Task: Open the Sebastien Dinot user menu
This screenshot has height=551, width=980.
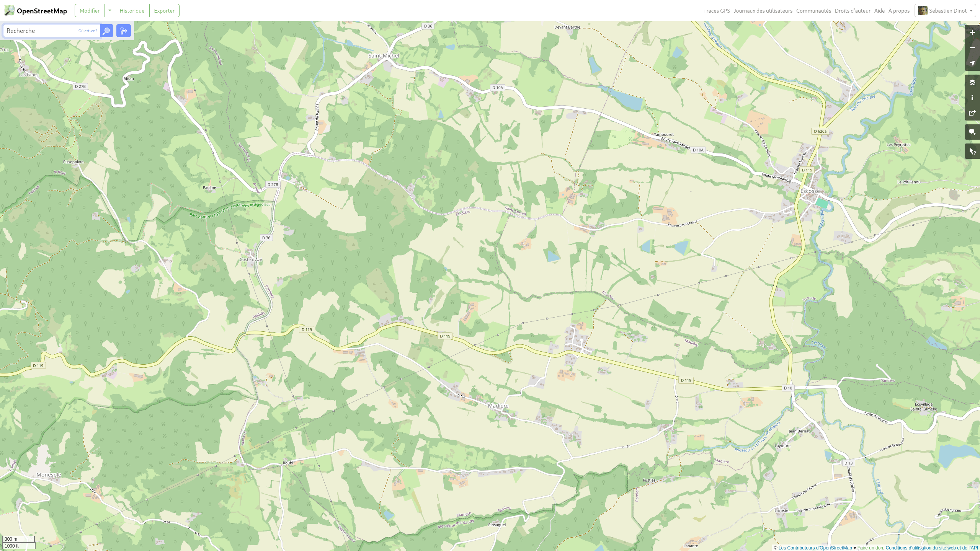Action: click(945, 11)
